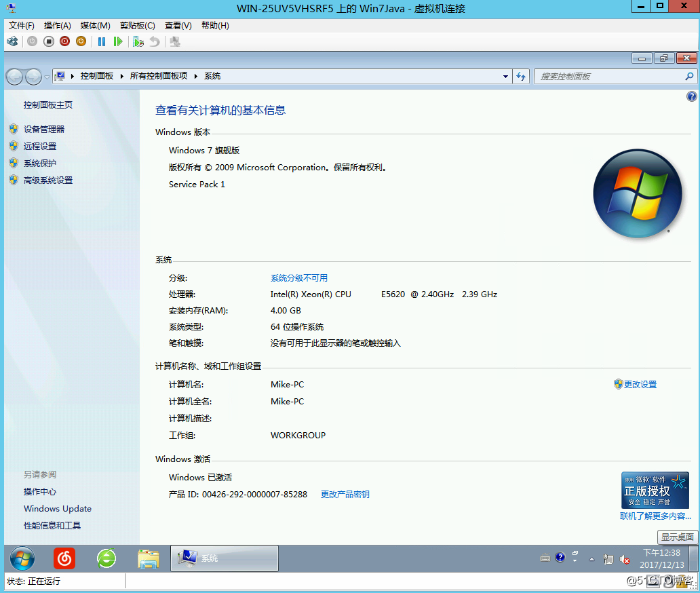This screenshot has width=700, height=593.
Task: Refresh the address bar location
Action: pos(521,77)
